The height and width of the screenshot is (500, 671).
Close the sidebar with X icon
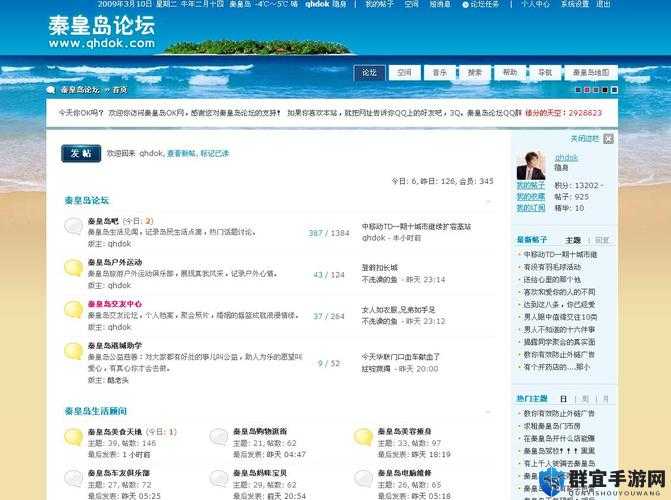pyautogui.click(x=608, y=139)
